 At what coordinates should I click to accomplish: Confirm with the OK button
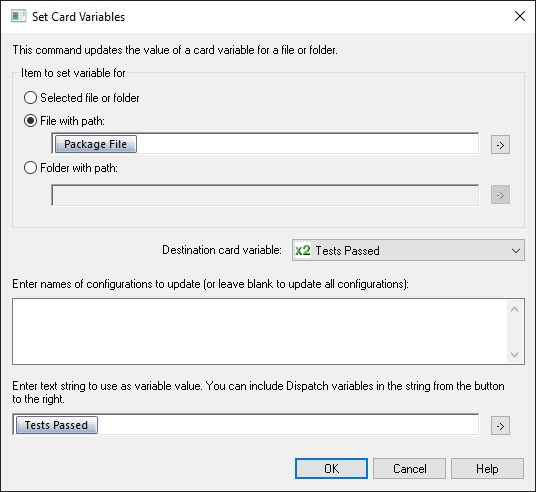(331, 468)
